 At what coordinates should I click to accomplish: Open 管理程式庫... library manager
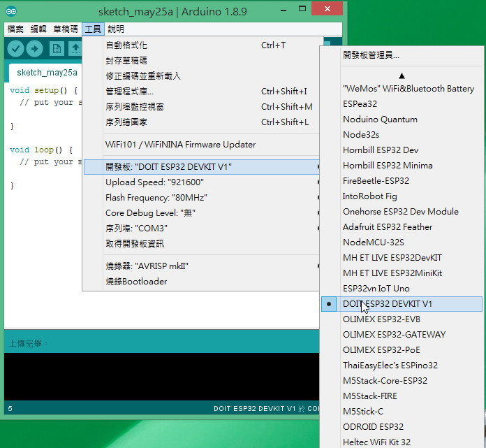point(202,92)
